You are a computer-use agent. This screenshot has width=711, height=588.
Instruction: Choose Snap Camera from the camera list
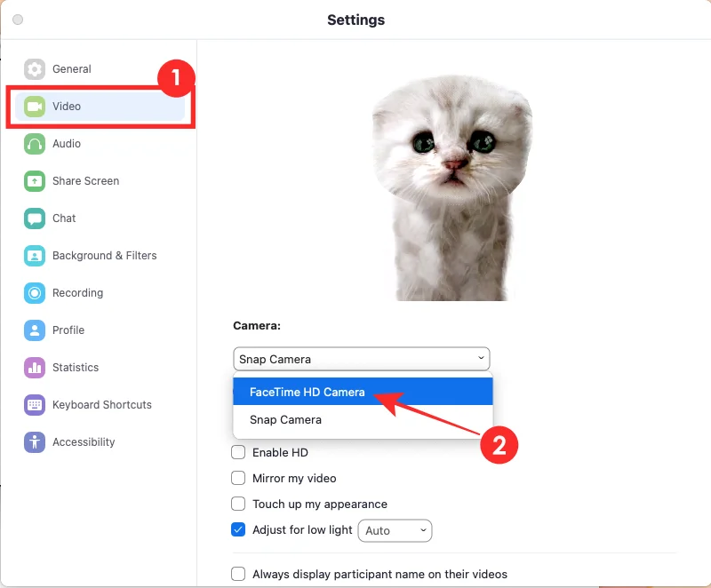click(x=284, y=419)
